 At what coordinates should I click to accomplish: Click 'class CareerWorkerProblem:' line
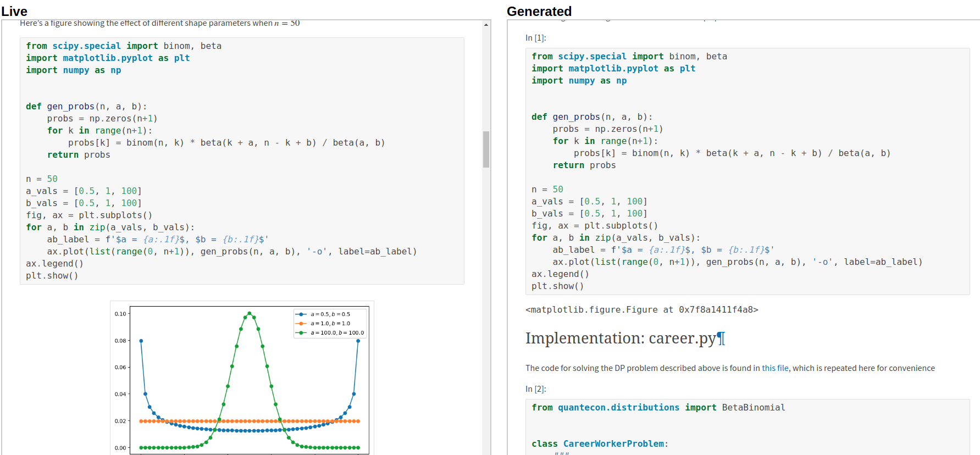click(x=600, y=444)
